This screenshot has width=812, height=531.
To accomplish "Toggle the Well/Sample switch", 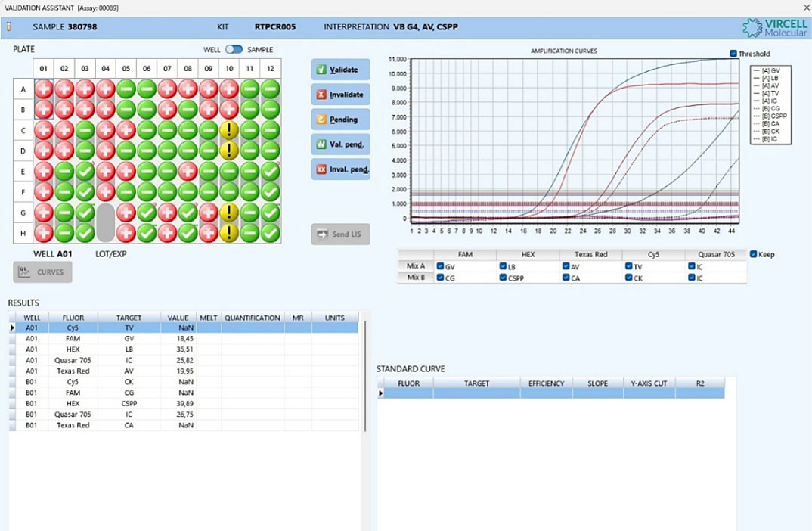I will (x=234, y=50).
